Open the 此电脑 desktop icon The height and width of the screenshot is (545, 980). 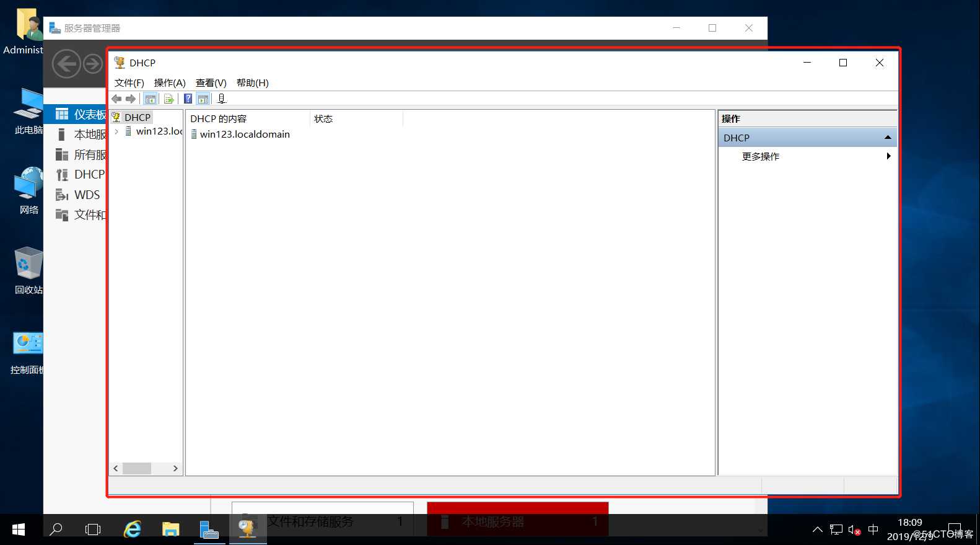click(28, 112)
